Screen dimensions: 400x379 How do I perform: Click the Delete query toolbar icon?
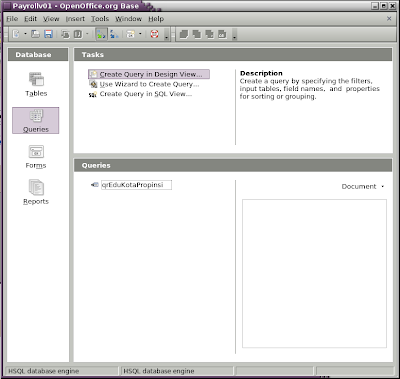click(x=209, y=34)
